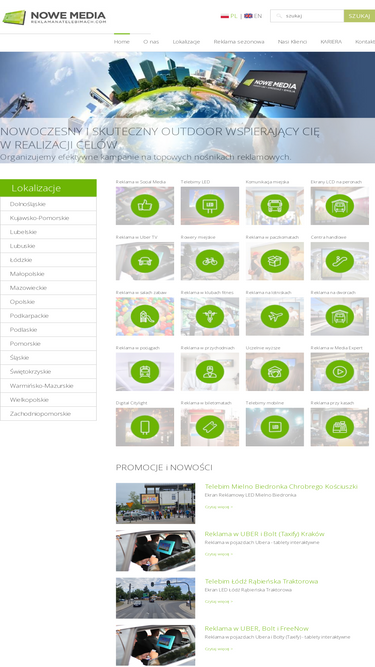Open the Reklama w UBER i Bolt Kraków link
The width and height of the screenshot is (375, 667).
264,534
